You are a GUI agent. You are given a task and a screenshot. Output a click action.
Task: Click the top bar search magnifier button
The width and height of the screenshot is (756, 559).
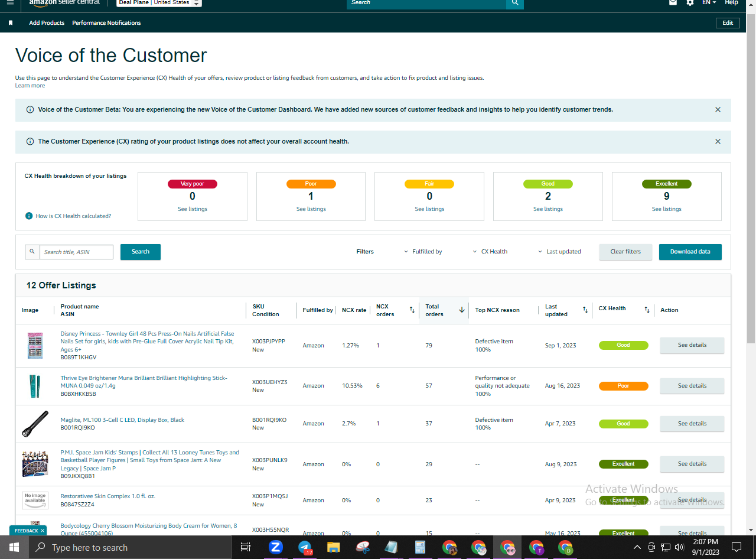click(x=515, y=3)
